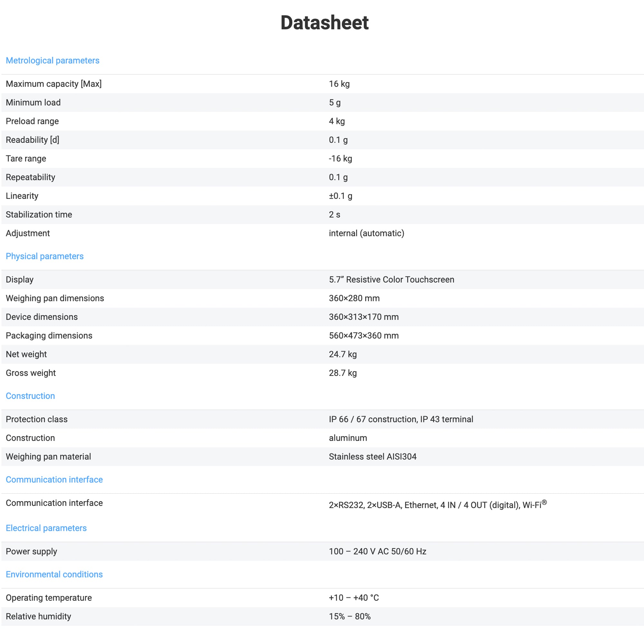Screen dimensions: 644x644
Task: Click the +10 – +40 °C temperature value
Action: (354, 598)
